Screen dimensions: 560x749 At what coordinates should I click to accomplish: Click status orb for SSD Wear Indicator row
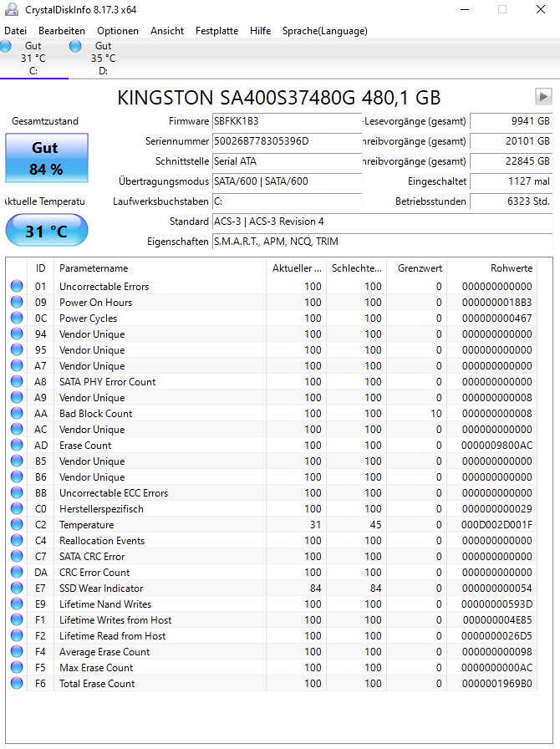(x=17, y=588)
